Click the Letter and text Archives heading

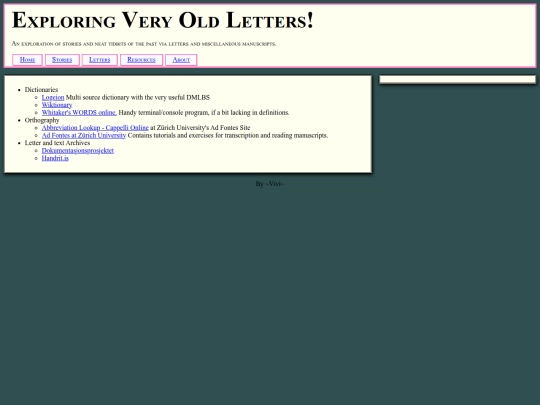coord(58,143)
